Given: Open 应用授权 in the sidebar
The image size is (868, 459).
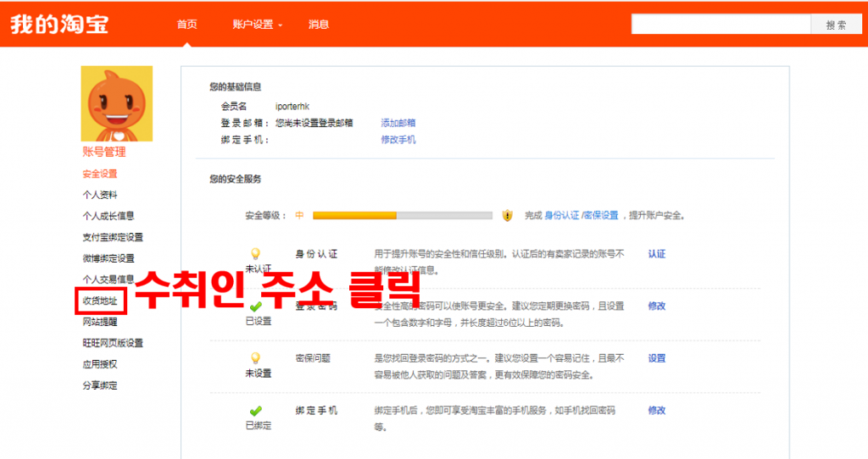Looking at the screenshot, I should 100,364.
